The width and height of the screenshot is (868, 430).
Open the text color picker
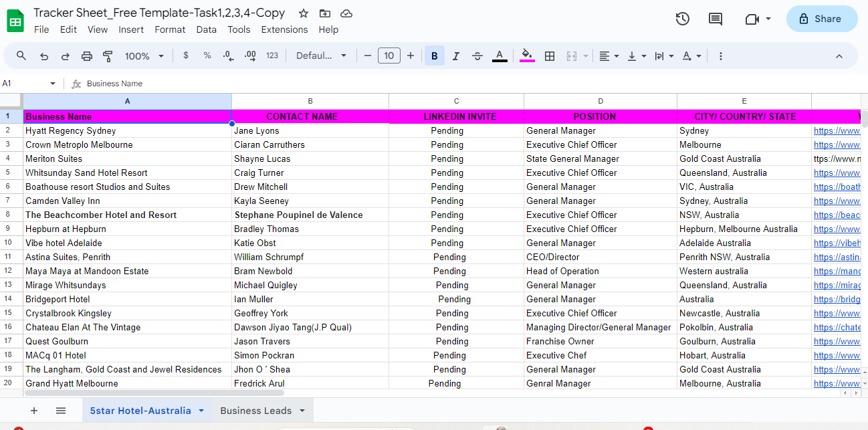click(500, 56)
